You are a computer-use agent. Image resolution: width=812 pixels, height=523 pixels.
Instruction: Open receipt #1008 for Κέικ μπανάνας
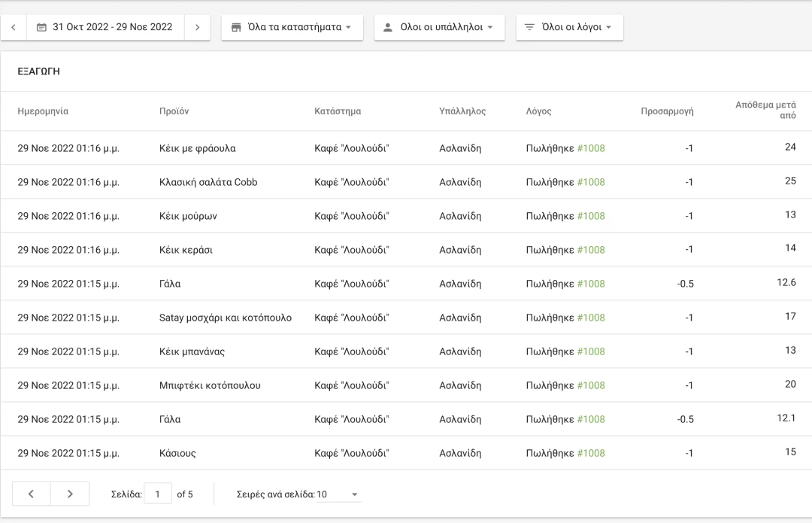coord(590,351)
